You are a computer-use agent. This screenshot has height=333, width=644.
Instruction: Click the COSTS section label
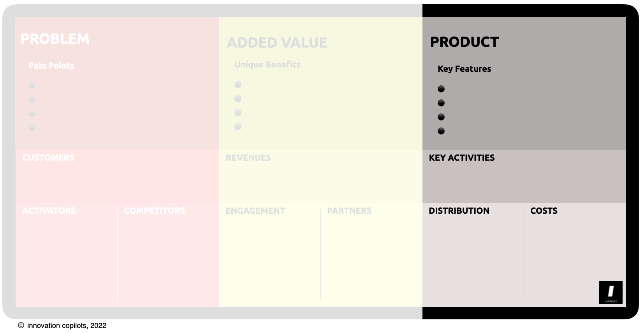pyautogui.click(x=544, y=211)
